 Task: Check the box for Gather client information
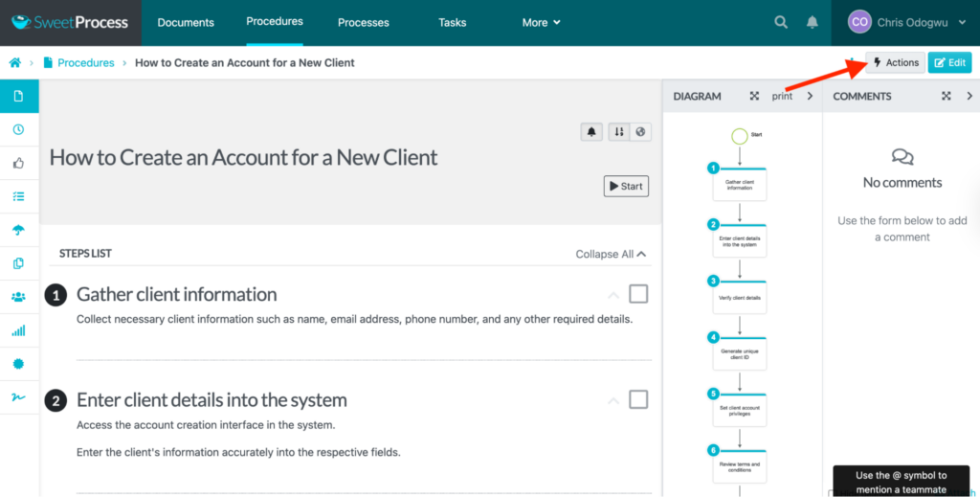pyautogui.click(x=638, y=294)
